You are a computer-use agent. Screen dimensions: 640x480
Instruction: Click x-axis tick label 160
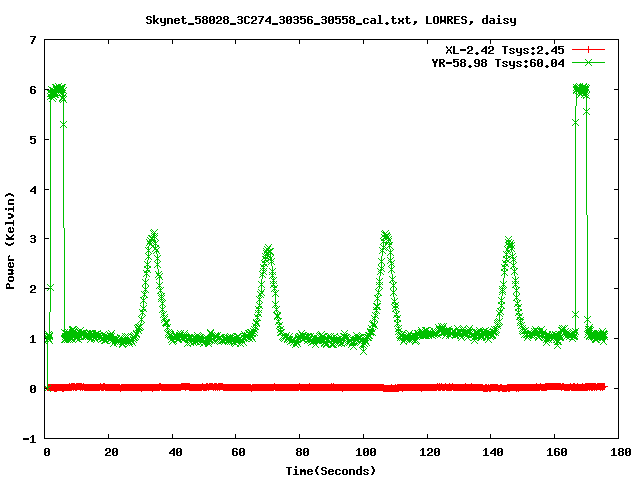tap(557, 452)
